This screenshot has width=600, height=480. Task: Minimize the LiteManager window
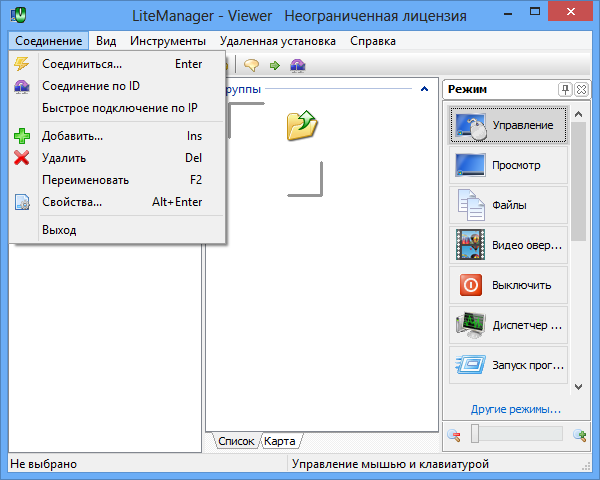[508, 14]
